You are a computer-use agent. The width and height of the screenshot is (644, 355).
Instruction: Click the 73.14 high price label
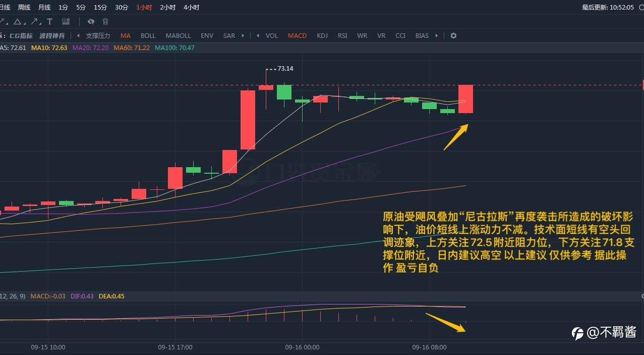[285, 69]
